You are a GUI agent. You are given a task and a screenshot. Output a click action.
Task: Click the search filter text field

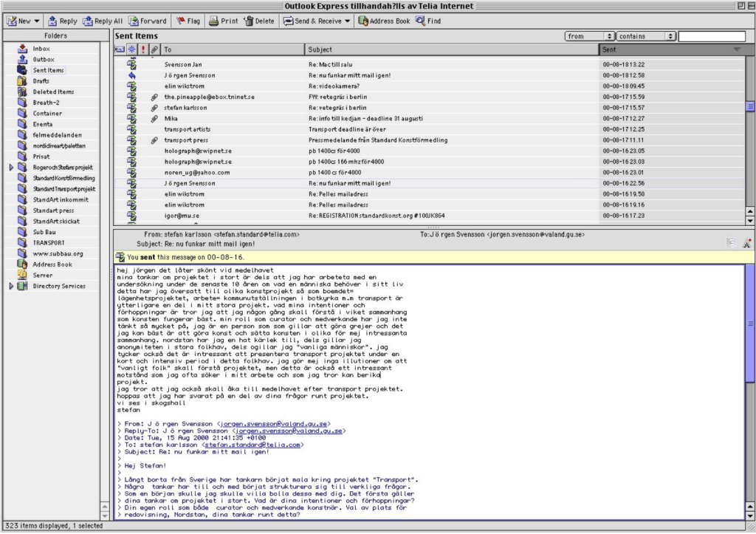pyautogui.click(x=712, y=35)
